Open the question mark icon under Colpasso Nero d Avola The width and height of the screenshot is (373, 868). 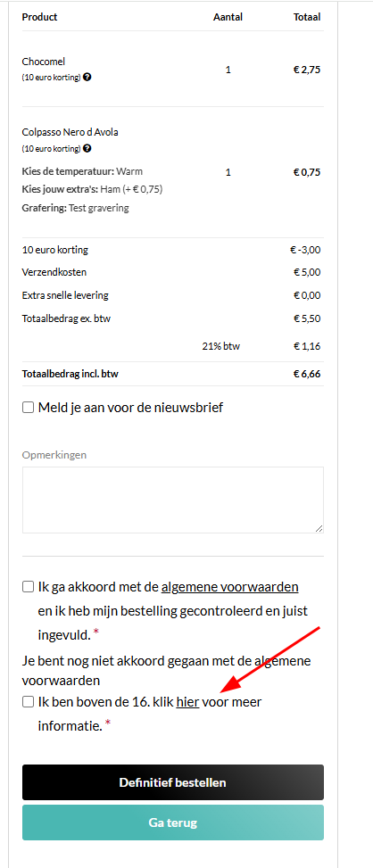pyautogui.click(x=87, y=148)
